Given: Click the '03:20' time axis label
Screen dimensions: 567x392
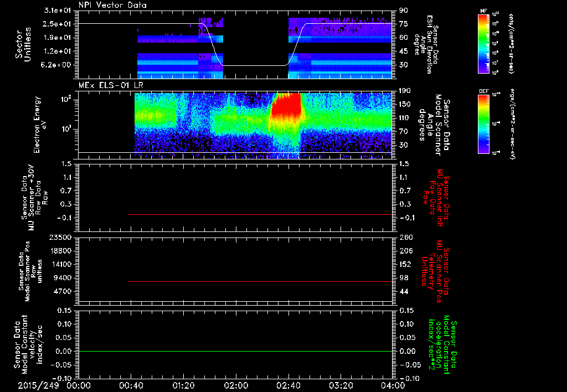Looking at the screenshot, I should point(341,385).
